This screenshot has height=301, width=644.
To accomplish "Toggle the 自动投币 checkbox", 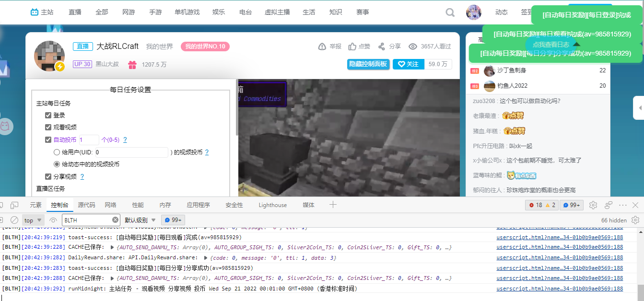I will tap(48, 139).
